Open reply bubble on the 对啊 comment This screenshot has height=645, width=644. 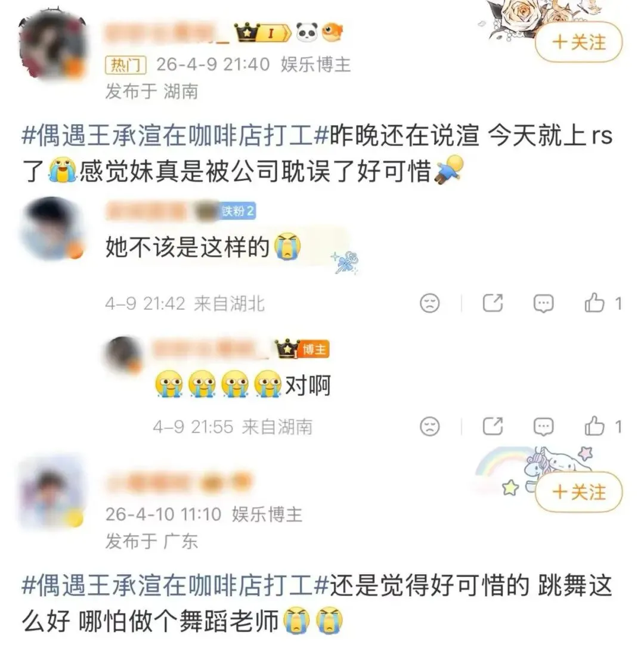(x=543, y=427)
